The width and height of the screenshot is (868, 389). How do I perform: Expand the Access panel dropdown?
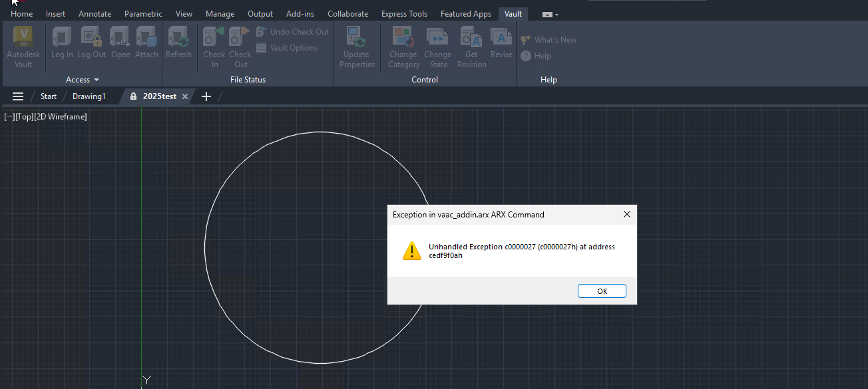click(97, 80)
